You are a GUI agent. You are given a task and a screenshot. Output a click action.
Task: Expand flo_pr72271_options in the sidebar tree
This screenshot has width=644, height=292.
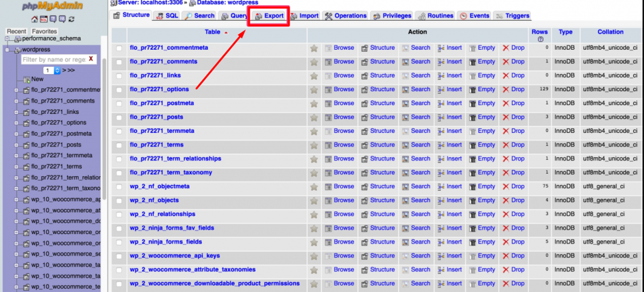click(x=16, y=123)
